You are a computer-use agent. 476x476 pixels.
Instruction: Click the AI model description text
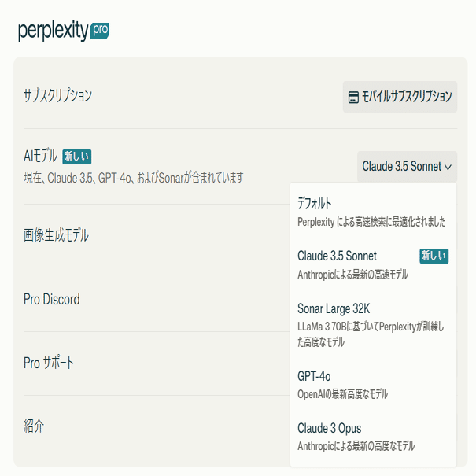(134, 178)
